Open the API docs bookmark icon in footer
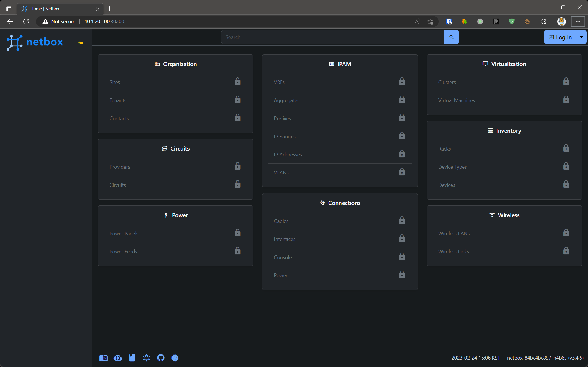 [x=132, y=358]
